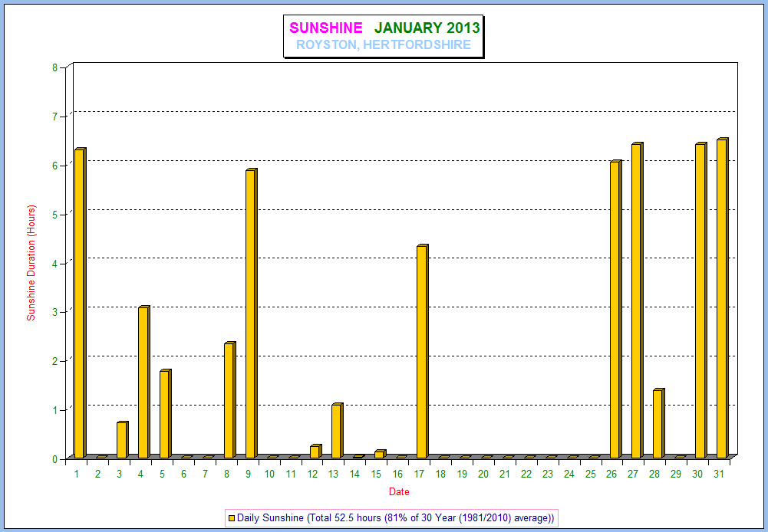The height and width of the screenshot is (532, 768).
Task: Click x-axis date label '19'
Action: coord(462,474)
